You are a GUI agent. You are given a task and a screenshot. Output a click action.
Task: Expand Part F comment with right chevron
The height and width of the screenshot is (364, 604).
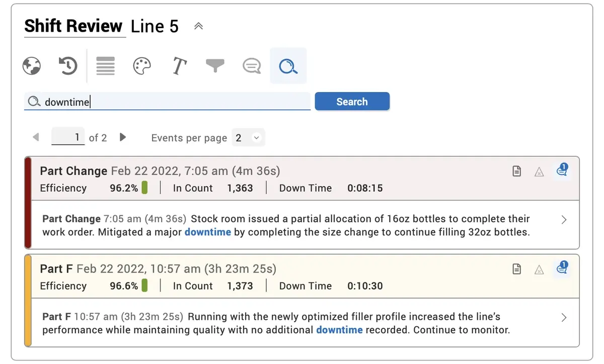(564, 317)
